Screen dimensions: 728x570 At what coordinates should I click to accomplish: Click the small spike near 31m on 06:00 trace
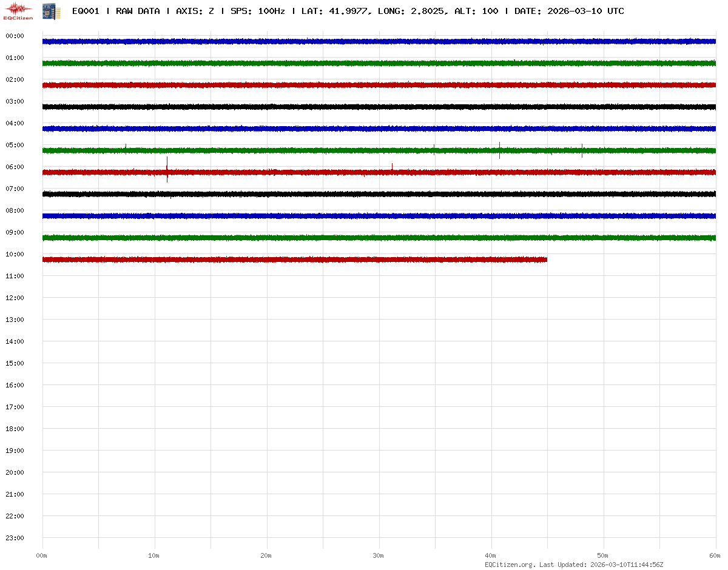click(392, 167)
